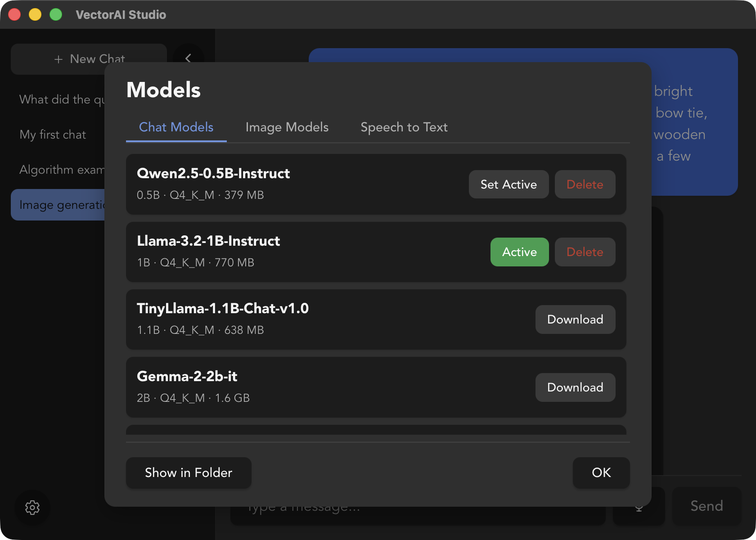
Task: Switch to the Chat Models tab
Action: pyautogui.click(x=176, y=127)
